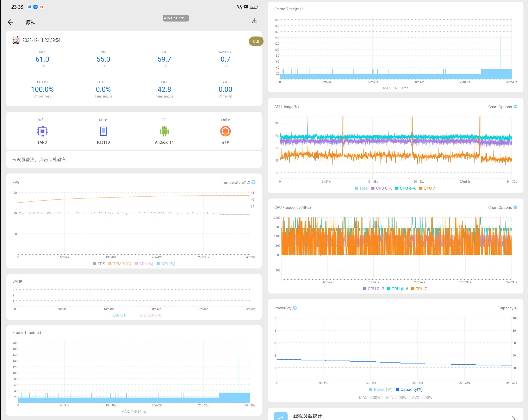Tap the PJJ110 model phone icon
Screen dimensions: 528x420
[x=103, y=131]
